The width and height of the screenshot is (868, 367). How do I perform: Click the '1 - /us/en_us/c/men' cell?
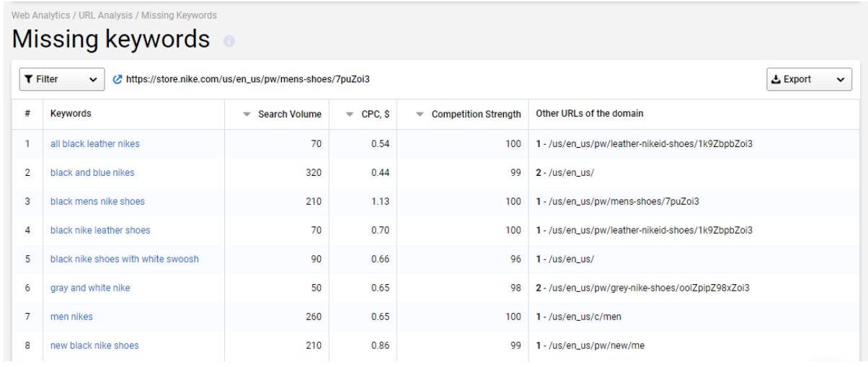579,317
